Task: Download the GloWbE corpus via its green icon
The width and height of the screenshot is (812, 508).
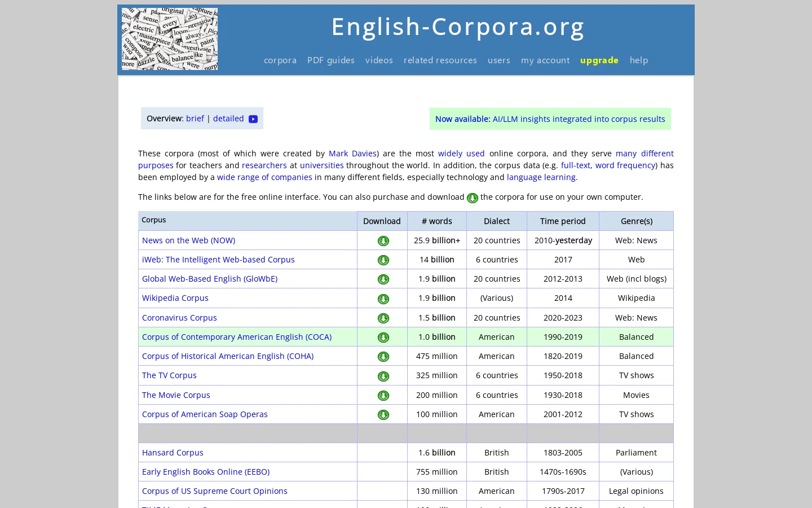Action: tap(383, 279)
